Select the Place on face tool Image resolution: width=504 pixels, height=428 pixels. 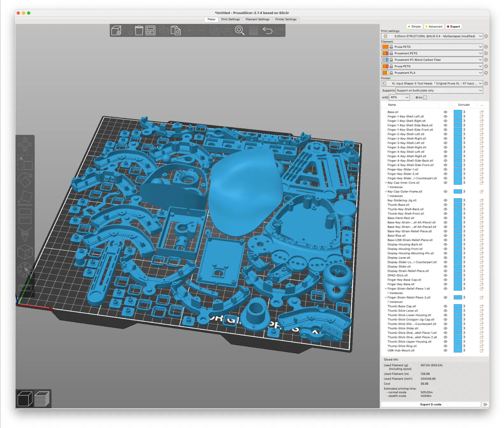click(25, 198)
